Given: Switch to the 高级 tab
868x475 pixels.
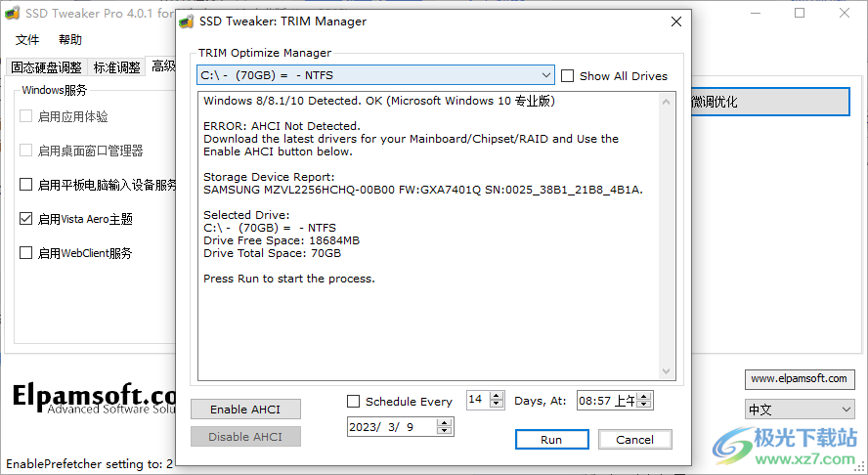Looking at the screenshot, I should tap(161, 66).
